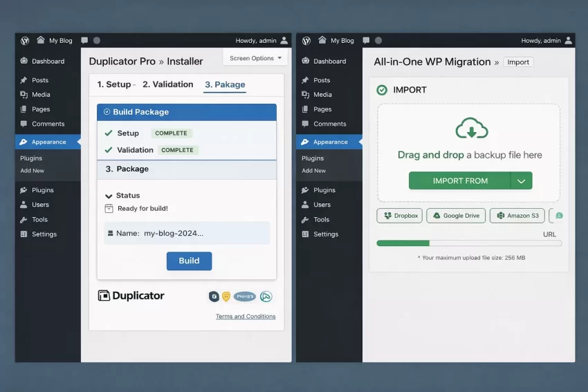
Task: Click the Duplicator logo icon
Action: click(x=104, y=296)
